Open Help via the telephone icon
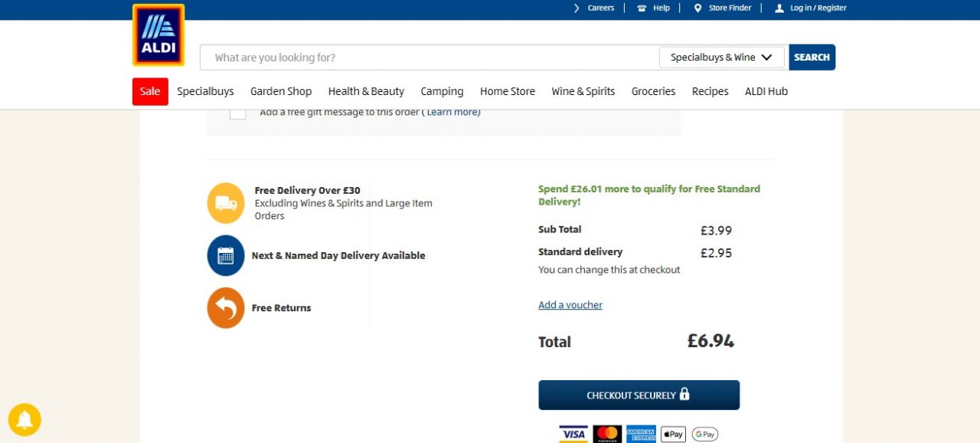980x443 pixels. coord(642,8)
